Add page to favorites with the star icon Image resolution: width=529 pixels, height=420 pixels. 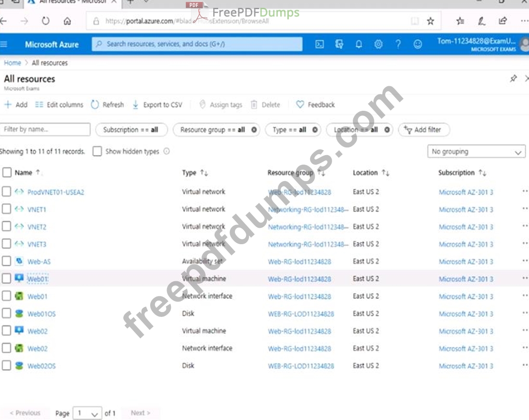[x=430, y=21]
